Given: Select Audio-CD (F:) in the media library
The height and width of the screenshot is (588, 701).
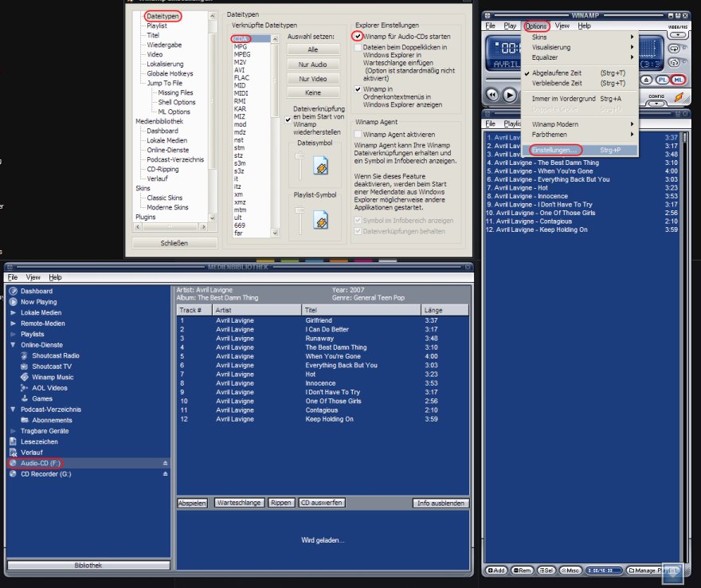Looking at the screenshot, I should (x=41, y=463).
